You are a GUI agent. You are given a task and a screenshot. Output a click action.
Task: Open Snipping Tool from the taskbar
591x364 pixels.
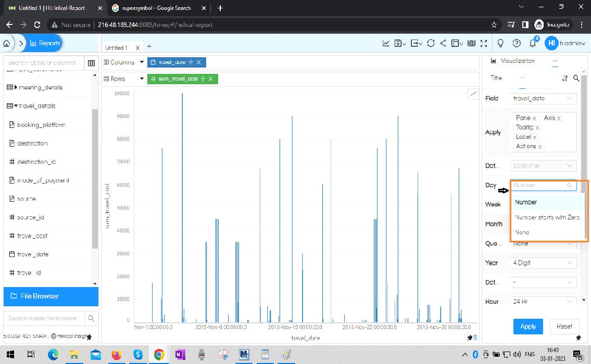tap(223, 355)
